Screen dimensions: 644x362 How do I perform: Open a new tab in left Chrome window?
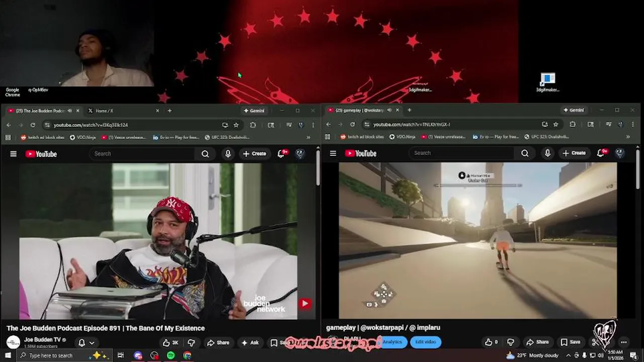pos(170,111)
